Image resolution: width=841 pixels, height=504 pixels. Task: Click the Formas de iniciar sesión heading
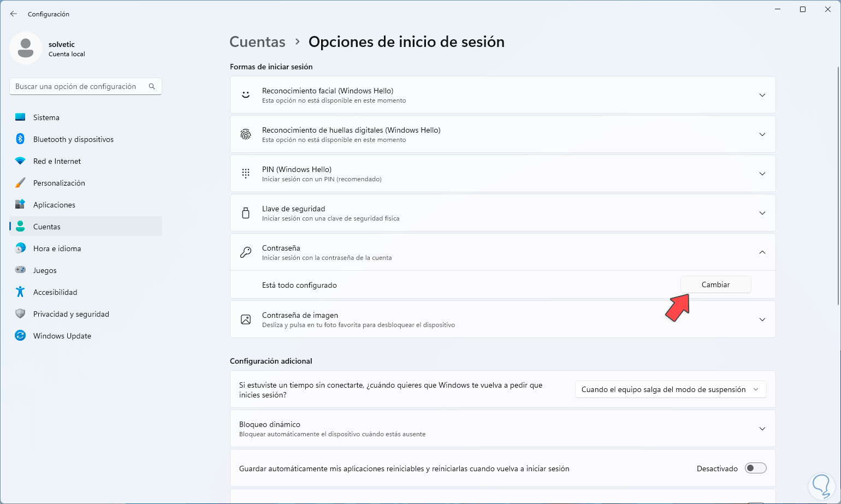pyautogui.click(x=271, y=67)
